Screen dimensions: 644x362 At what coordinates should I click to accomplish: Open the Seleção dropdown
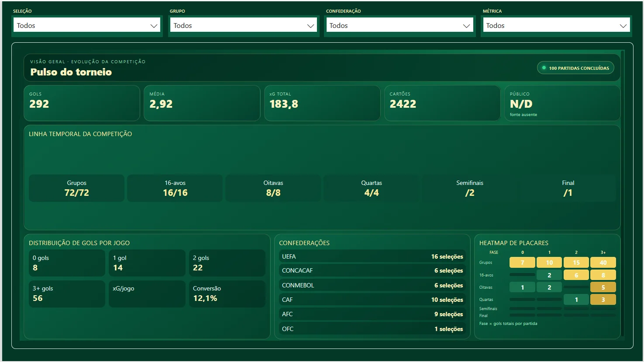pyautogui.click(x=86, y=25)
